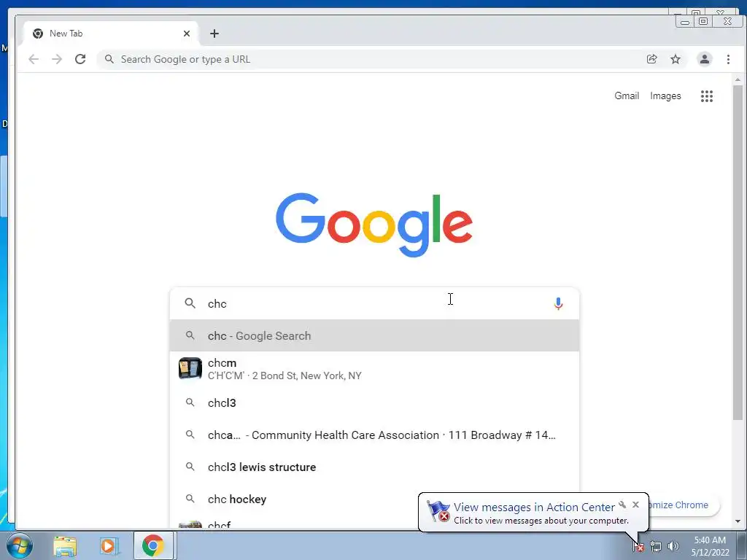The width and height of the screenshot is (747, 560).
Task: Click the Google logo
Action: pos(374,225)
